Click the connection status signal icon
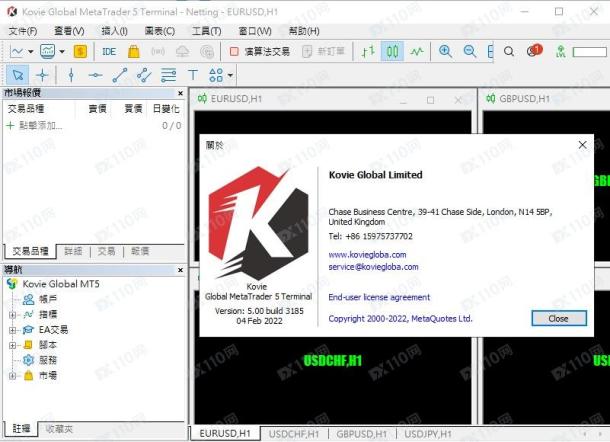The height and width of the screenshot is (442, 610). point(561,51)
